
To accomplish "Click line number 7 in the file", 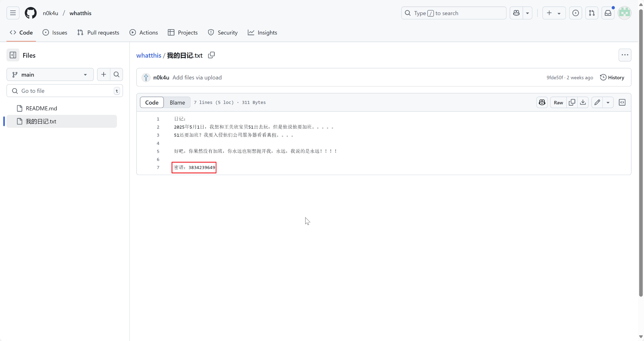I will click(158, 167).
